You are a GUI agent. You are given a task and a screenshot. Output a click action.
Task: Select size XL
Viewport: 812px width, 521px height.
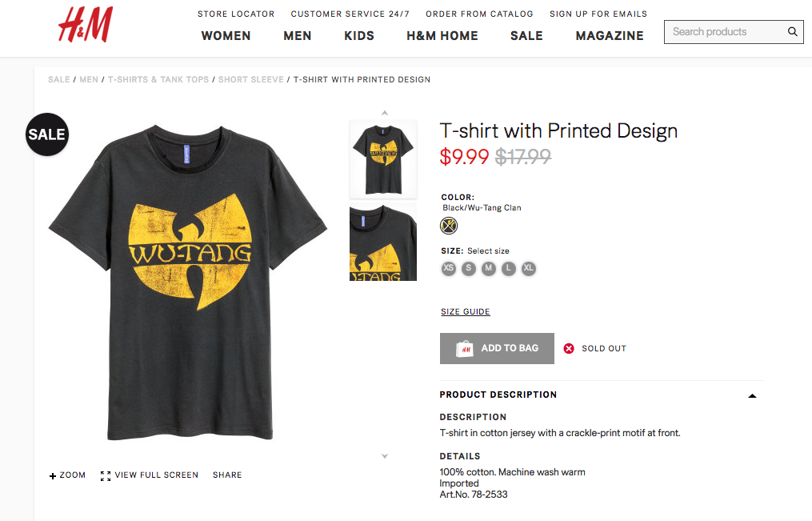[x=528, y=269]
